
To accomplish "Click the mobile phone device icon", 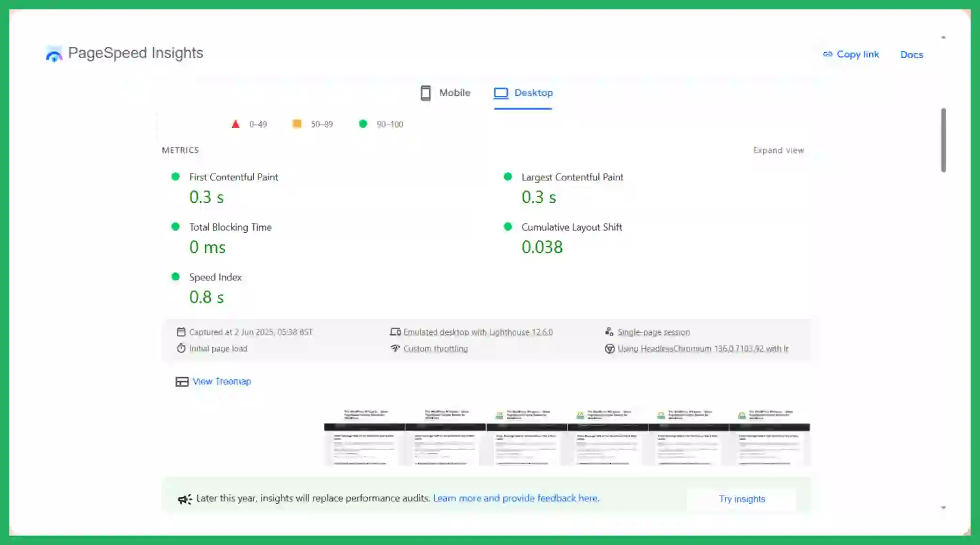I will 425,93.
